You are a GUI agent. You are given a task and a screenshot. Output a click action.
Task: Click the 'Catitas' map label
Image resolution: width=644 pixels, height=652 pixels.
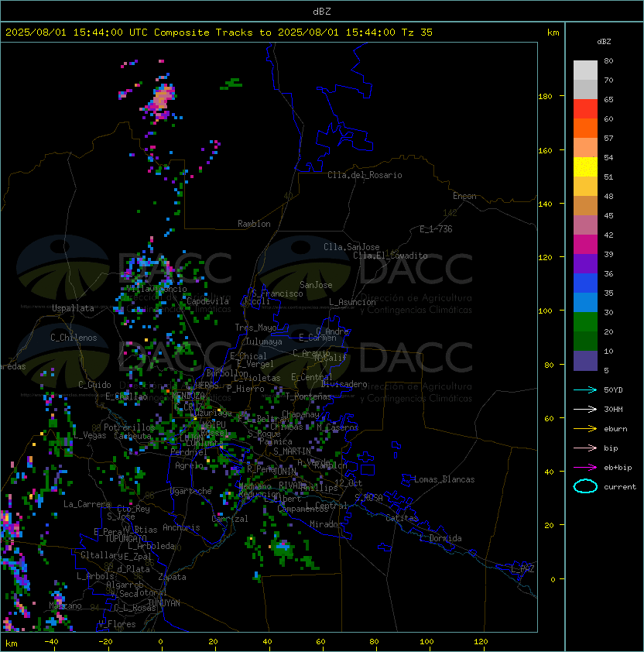[402, 518]
